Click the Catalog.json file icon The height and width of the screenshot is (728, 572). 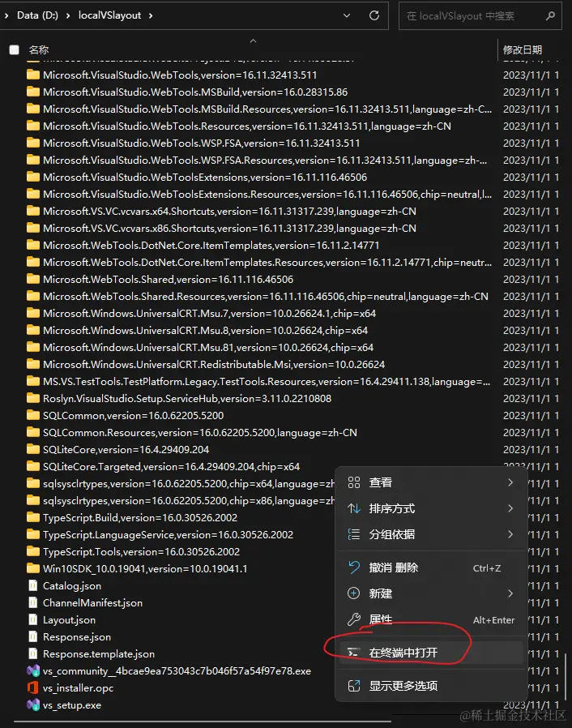33,585
